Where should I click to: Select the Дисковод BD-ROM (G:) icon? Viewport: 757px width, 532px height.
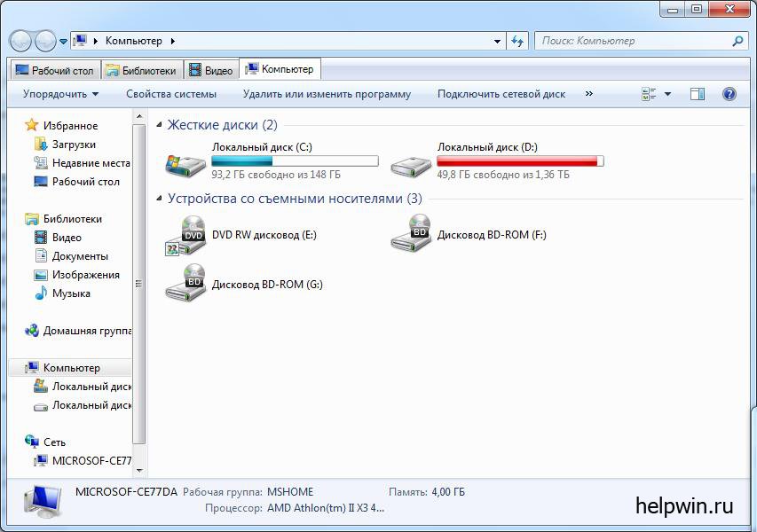[x=185, y=283]
